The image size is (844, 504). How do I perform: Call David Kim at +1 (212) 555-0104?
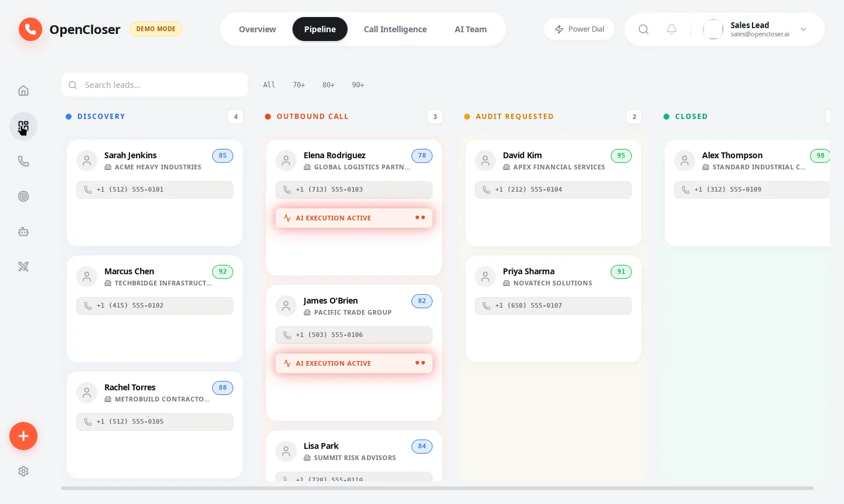click(553, 190)
